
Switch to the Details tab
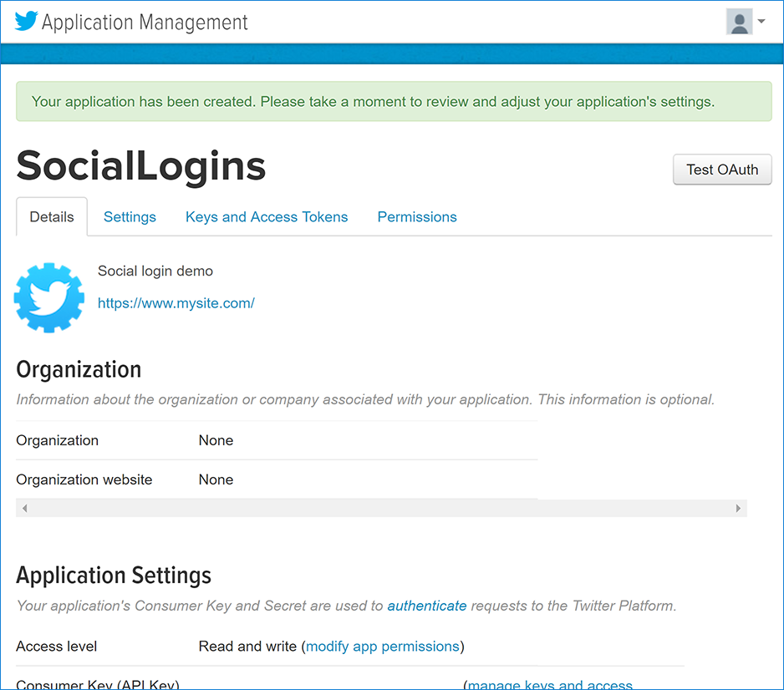pyautogui.click(x=52, y=216)
